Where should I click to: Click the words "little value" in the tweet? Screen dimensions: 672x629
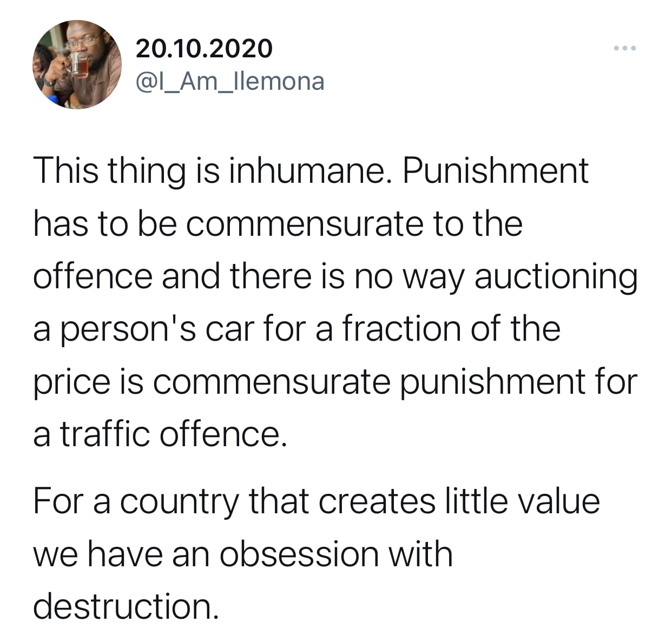523,501
